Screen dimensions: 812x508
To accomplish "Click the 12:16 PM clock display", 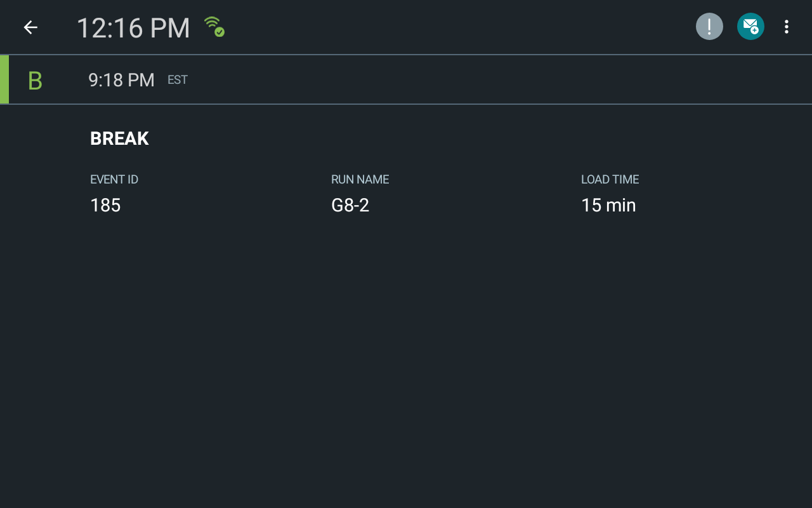I will (133, 27).
